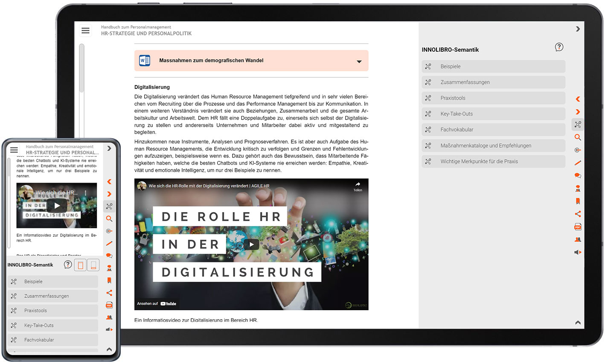Collapse tablet right panel with top chevron
This screenshot has height=364, width=605.
click(578, 29)
